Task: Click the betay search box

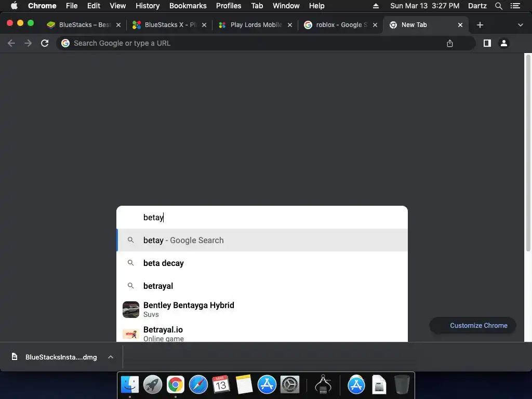Action: [262, 217]
